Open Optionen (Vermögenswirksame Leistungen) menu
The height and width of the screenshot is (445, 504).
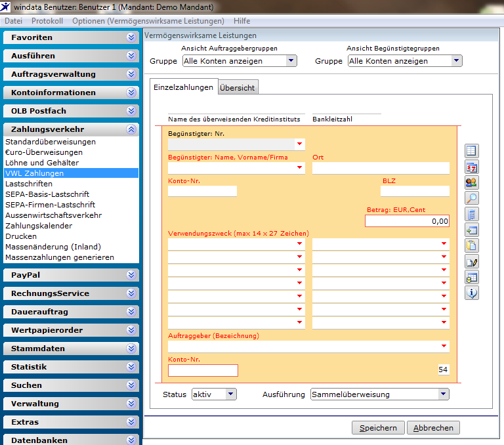tap(148, 21)
